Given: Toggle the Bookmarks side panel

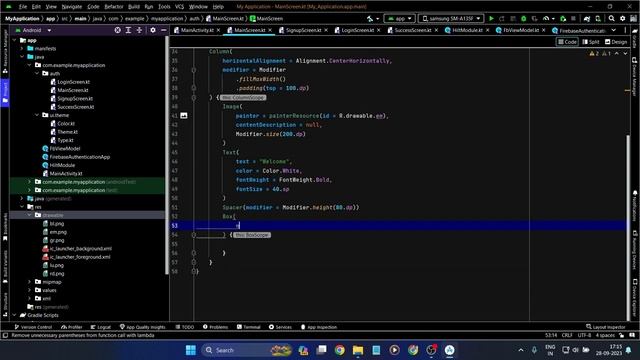Looking at the screenshot, I should tap(5, 227).
